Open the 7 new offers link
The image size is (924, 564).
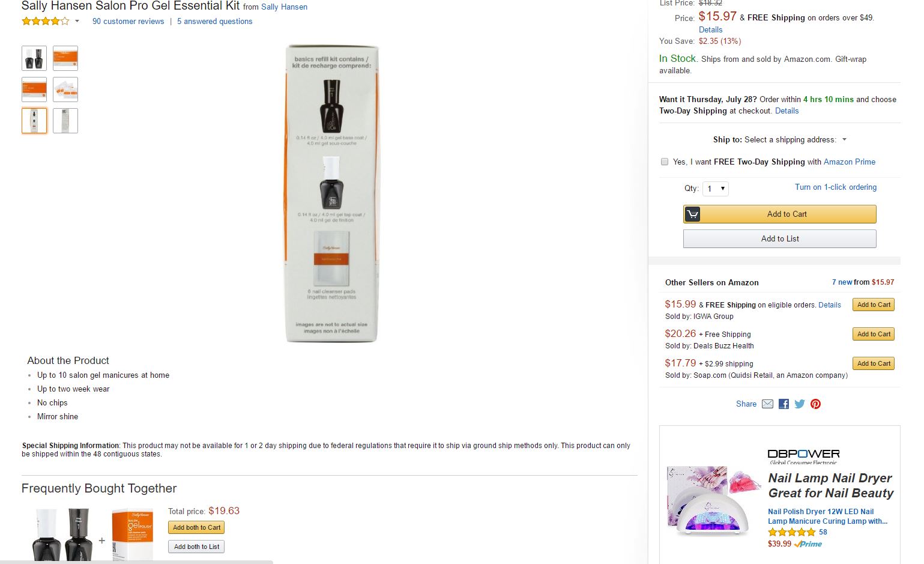842,282
